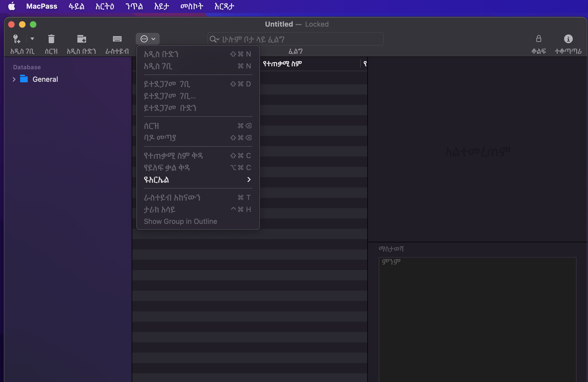Open the arrow dropdown beside new entry

32,39
